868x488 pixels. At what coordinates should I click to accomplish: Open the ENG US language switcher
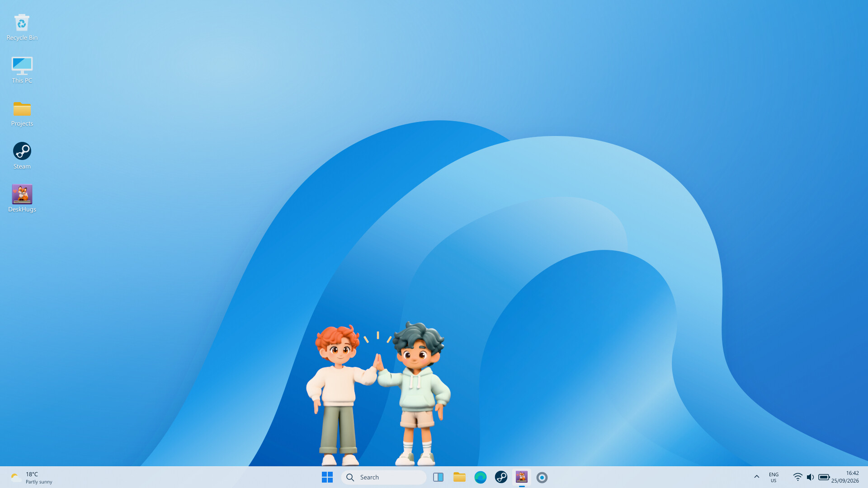(x=774, y=477)
